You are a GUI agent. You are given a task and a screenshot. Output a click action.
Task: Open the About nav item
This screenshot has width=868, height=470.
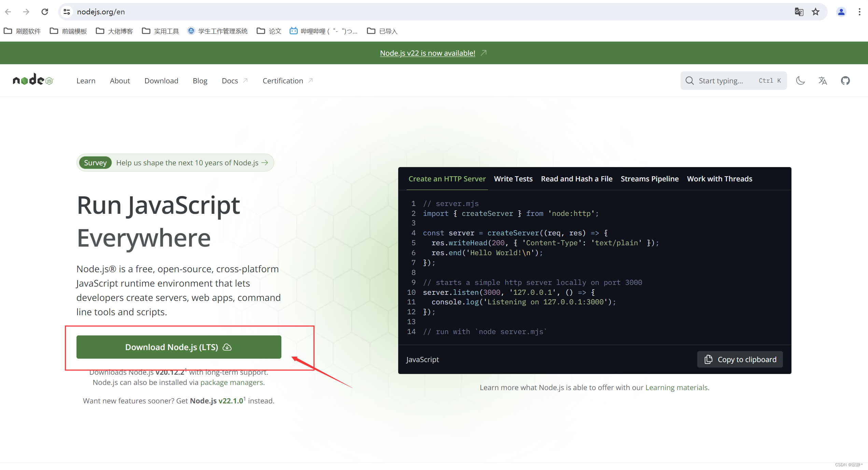(120, 81)
